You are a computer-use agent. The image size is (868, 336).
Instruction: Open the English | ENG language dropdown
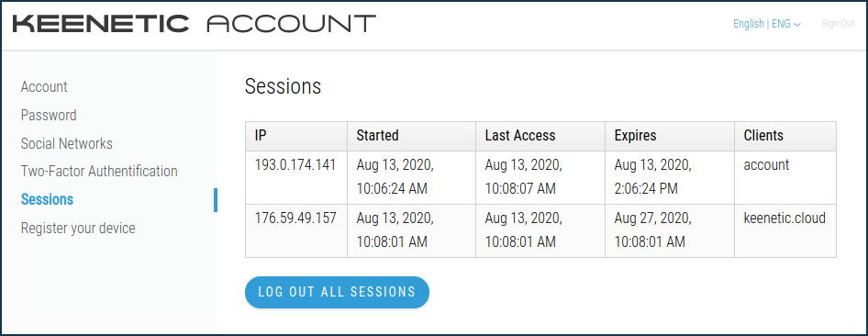pos(767,24)
